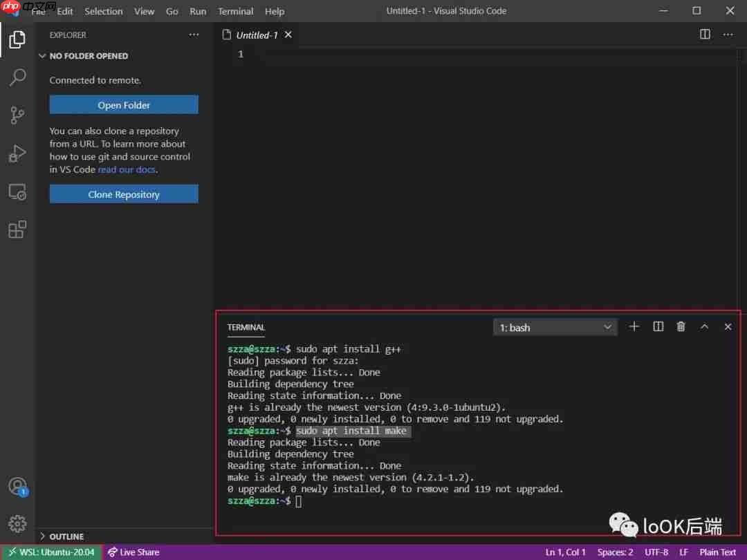Open the Explorer view icon

click(17, 39)
